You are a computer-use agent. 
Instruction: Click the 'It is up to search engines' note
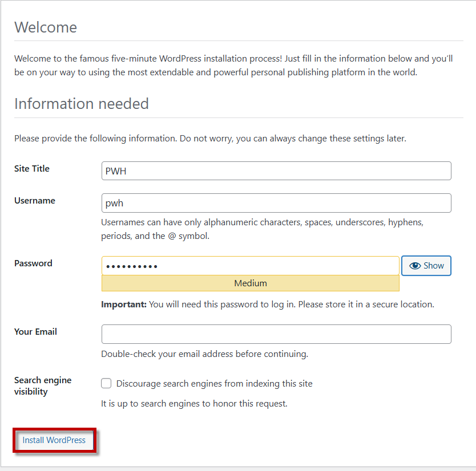194,404
